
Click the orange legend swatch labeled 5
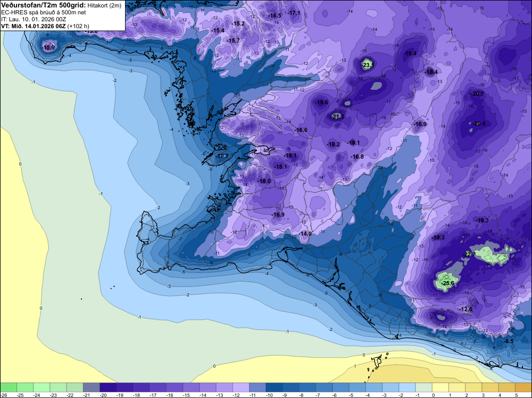523,387
